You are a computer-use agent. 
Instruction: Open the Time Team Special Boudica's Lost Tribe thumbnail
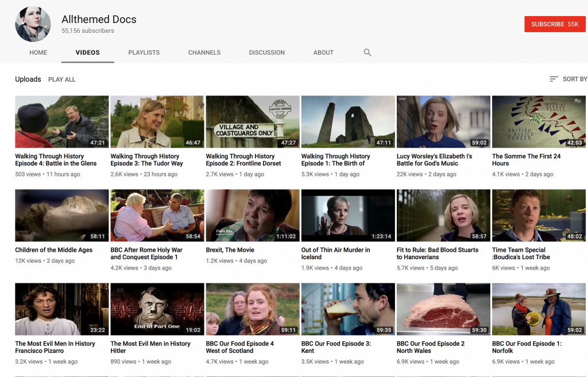coord(538,215)
